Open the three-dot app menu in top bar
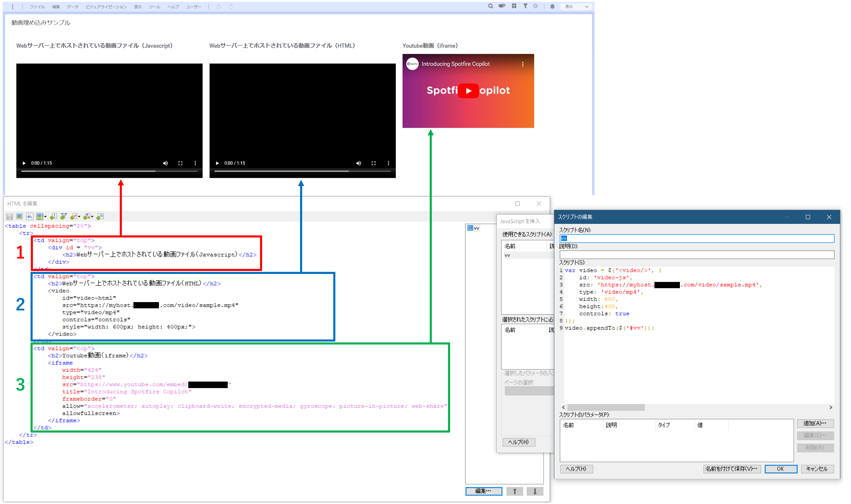Screen dimensions: 851x504 (12, 7)
